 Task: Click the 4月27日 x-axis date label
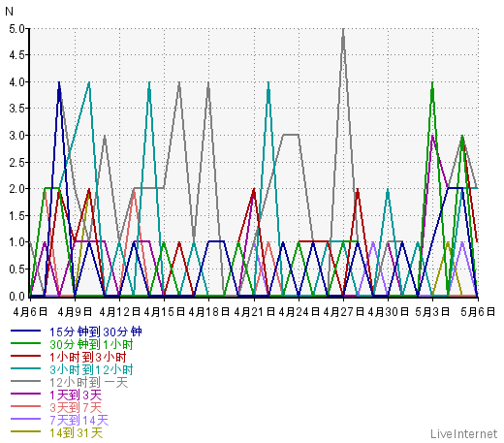coord(343,311)
